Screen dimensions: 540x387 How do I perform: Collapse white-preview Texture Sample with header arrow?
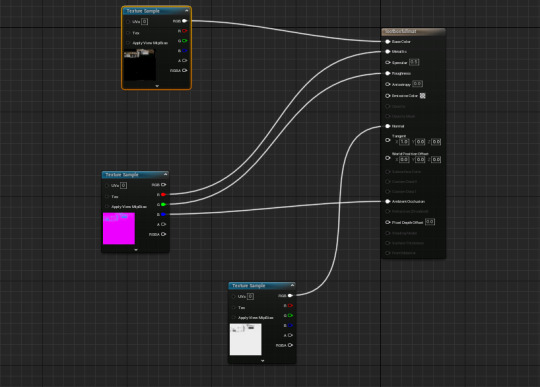(292, 285)
